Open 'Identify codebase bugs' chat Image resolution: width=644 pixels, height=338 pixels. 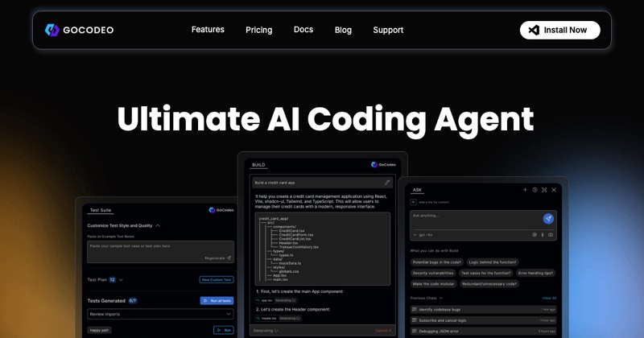pyautogui.click(x=484, y=309)
